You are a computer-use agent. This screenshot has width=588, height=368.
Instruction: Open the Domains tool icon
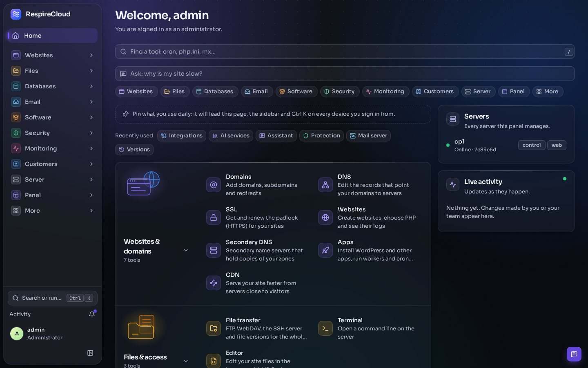(x=214, y=185)
